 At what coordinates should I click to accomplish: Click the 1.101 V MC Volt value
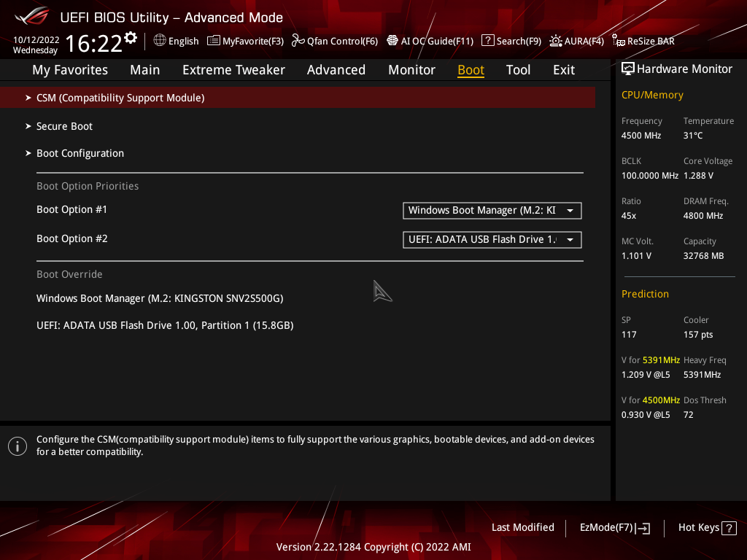pos(636,256)
